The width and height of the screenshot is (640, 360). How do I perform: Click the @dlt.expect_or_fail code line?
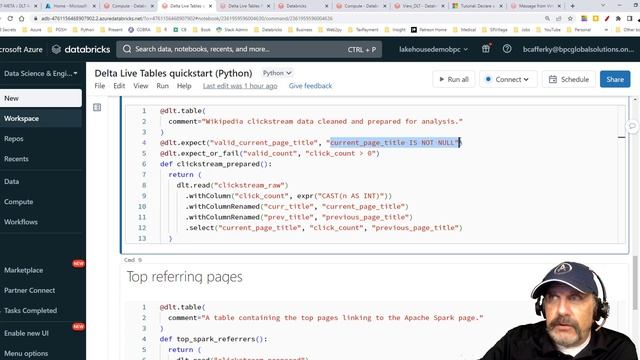coord(270,153)
